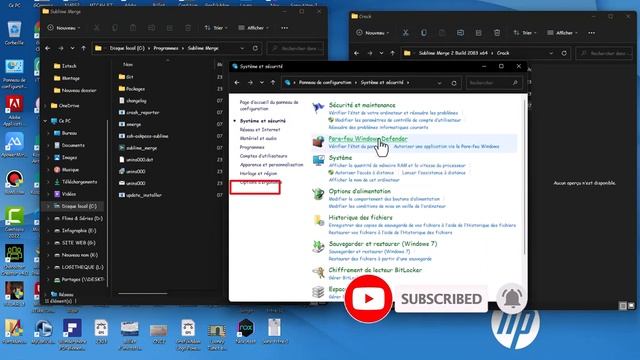Screen dimensions: 640x360
Task: Click Autoriser une application via le Pare-feu Windows
Action: coord(446,146)
